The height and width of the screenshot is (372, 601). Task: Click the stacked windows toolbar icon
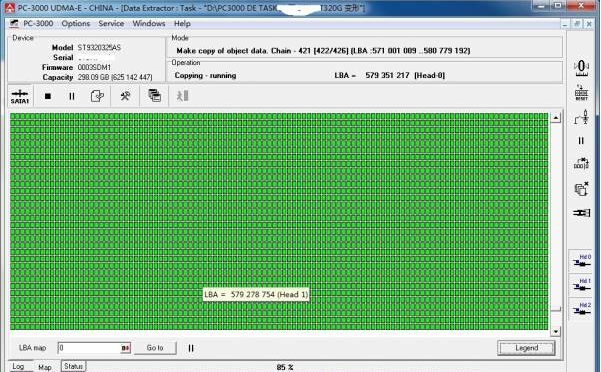pyautogui.click(x=154, y=95)
